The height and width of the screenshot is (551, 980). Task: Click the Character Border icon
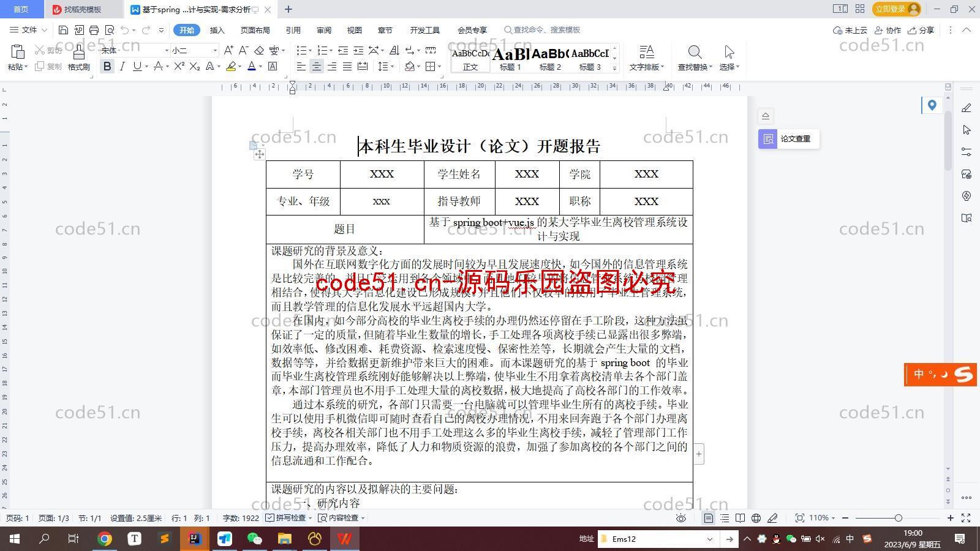pos(273,66)
